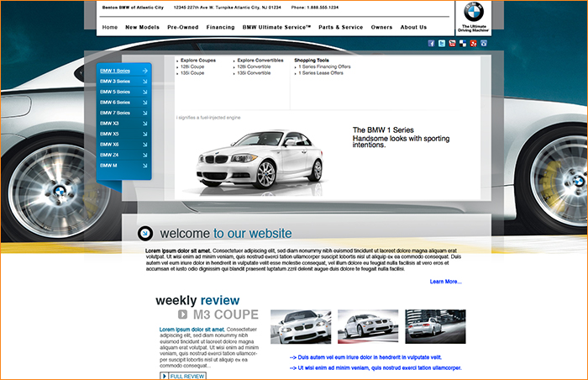This screenshot has height=380, width=588.
Task: Click the white BMW 1 Series coupe image
Action: (x=260, y=160)
